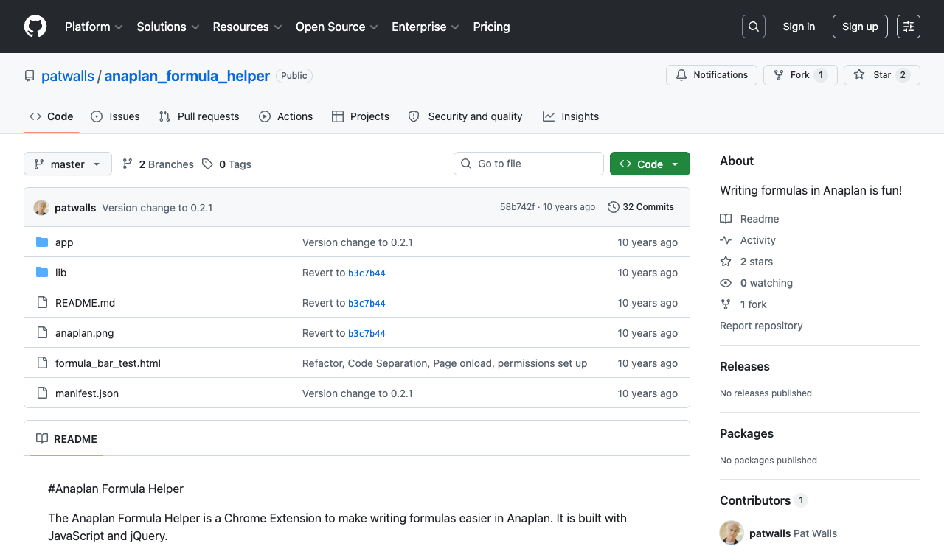
Task: Click the README.md file icon
Action: pos(42,303)
